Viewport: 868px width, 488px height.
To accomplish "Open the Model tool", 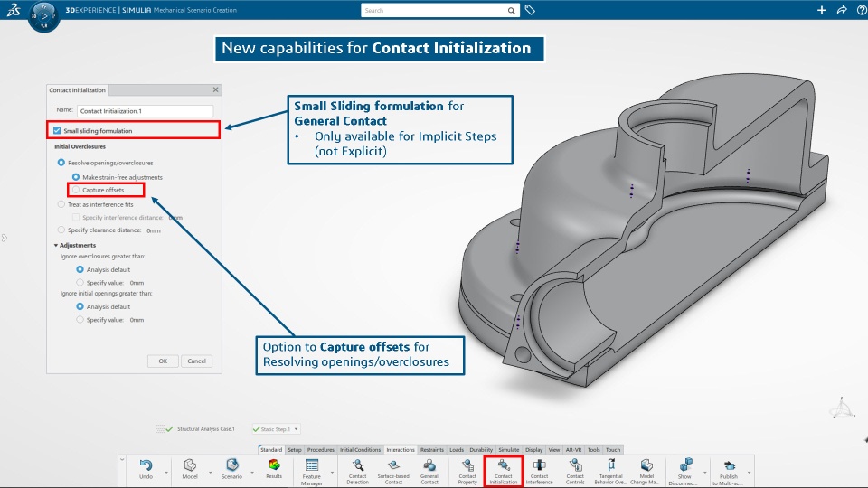I will coord(190,469).
